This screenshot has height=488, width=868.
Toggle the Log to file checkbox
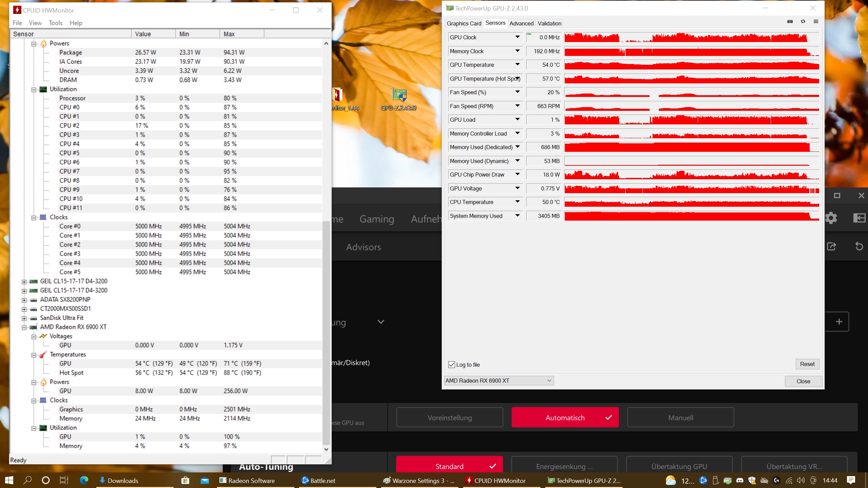coord(452,365)
